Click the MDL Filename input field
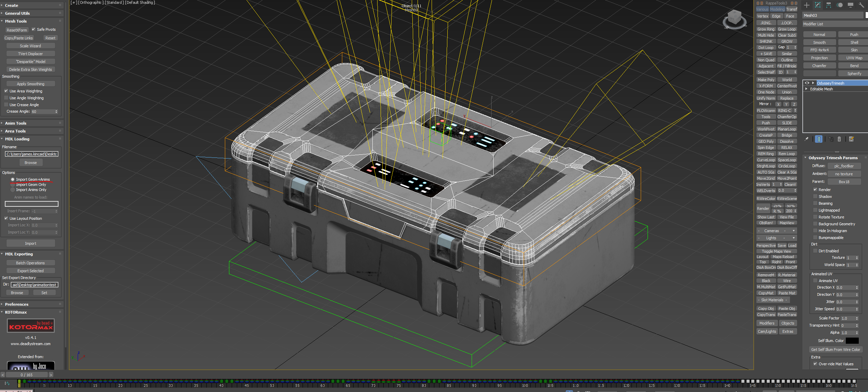 coord(31,154)
